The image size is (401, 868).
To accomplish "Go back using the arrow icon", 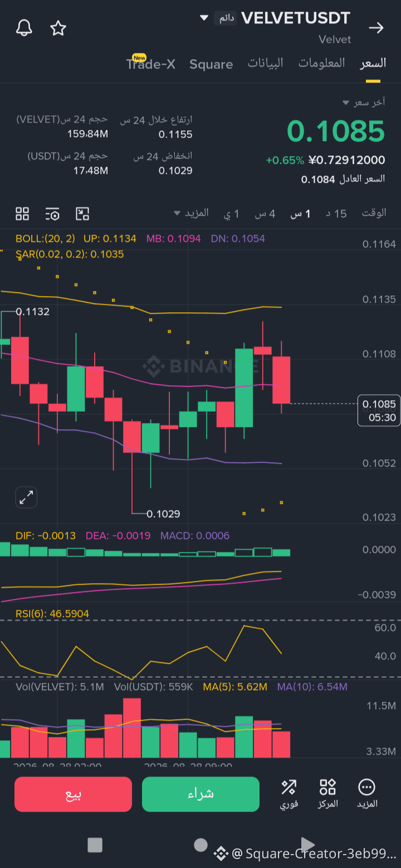I will [x=376, y=28].
